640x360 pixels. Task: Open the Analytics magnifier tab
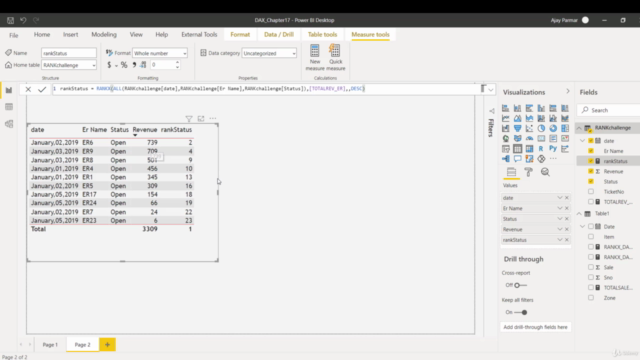tap(545, 172)
